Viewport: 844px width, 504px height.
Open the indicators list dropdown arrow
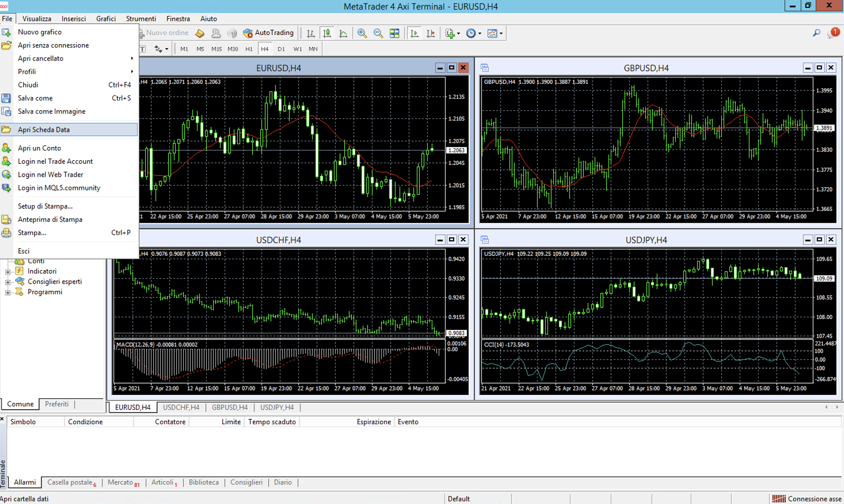[x=459, y=33]
